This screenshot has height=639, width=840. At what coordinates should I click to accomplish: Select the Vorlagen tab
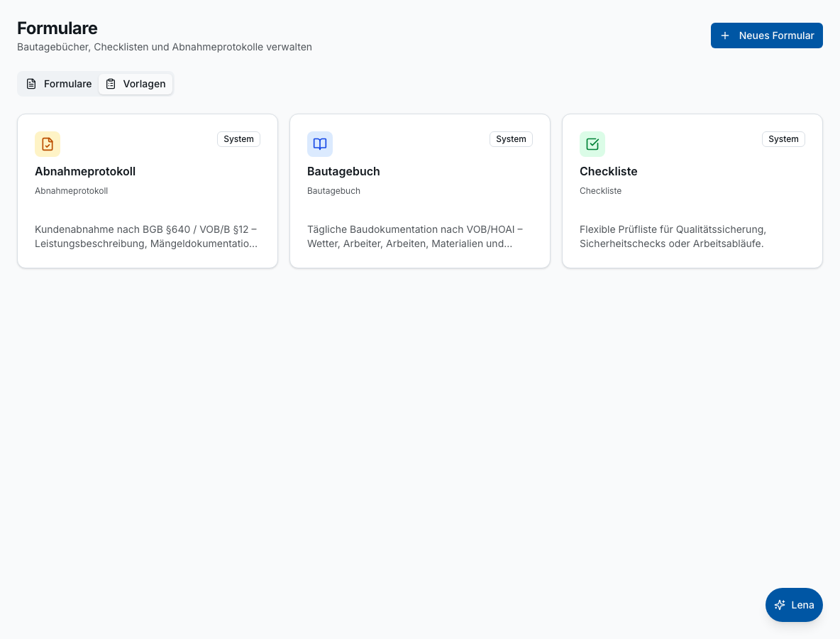click(x=136, y=84)
